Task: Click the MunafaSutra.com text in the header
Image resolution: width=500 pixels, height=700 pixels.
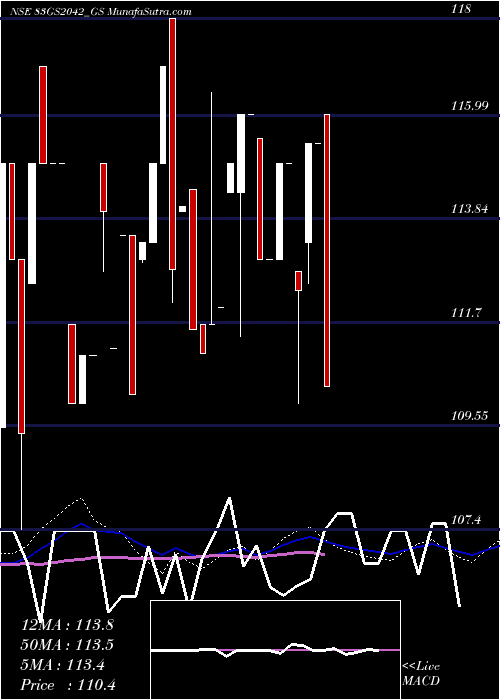Action: (x=150, y=12)
